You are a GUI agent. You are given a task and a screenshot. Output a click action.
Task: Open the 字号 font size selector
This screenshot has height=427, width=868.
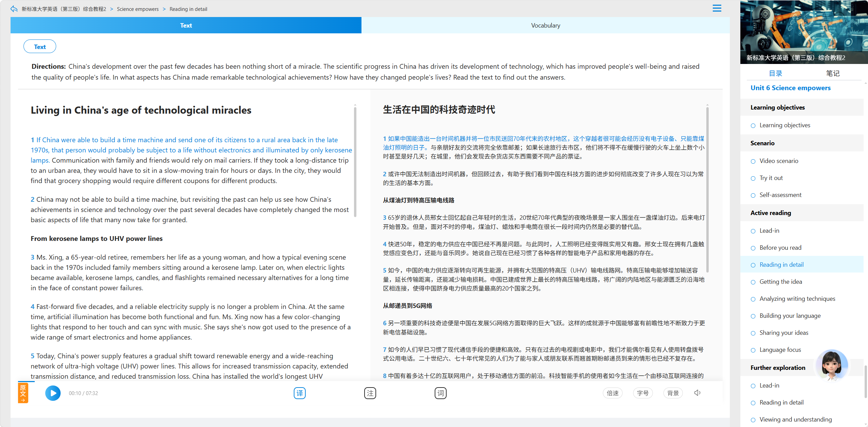click(643, 393)
